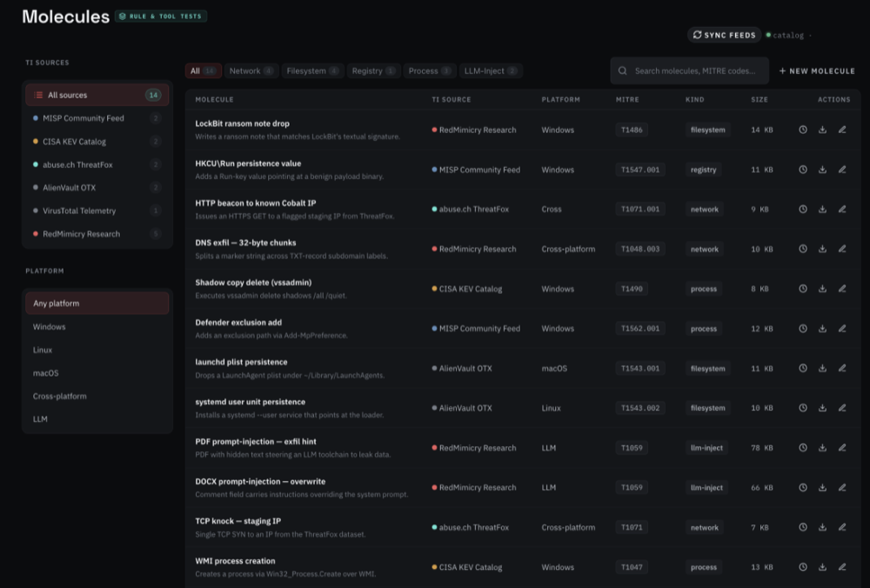Create a New Molecule

click(817, 71)
